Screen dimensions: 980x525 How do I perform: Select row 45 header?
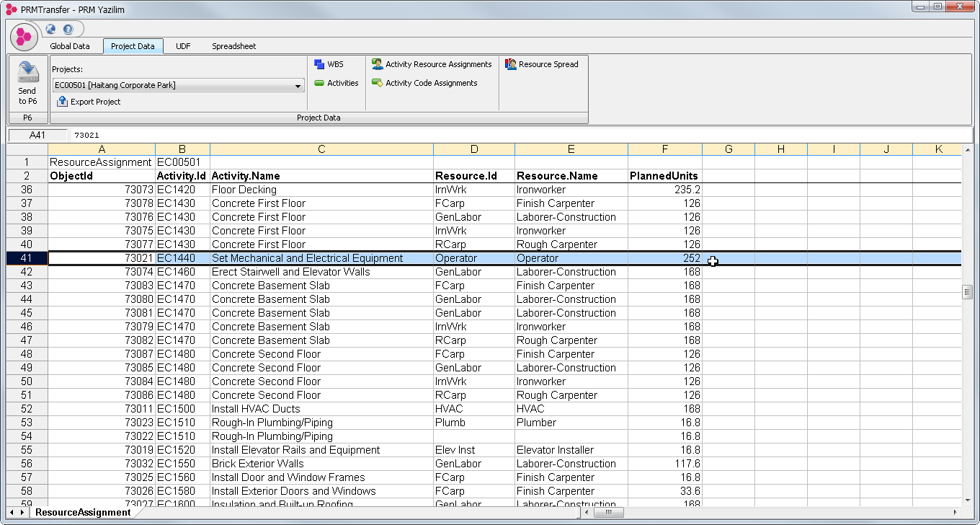coord(27,313)
